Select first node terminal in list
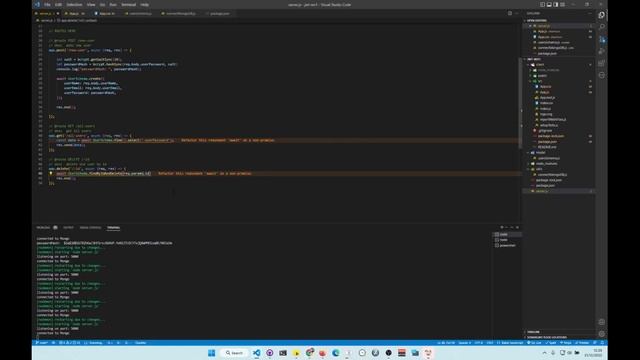Viewport: 640px width, 360px height. (503, 235)
